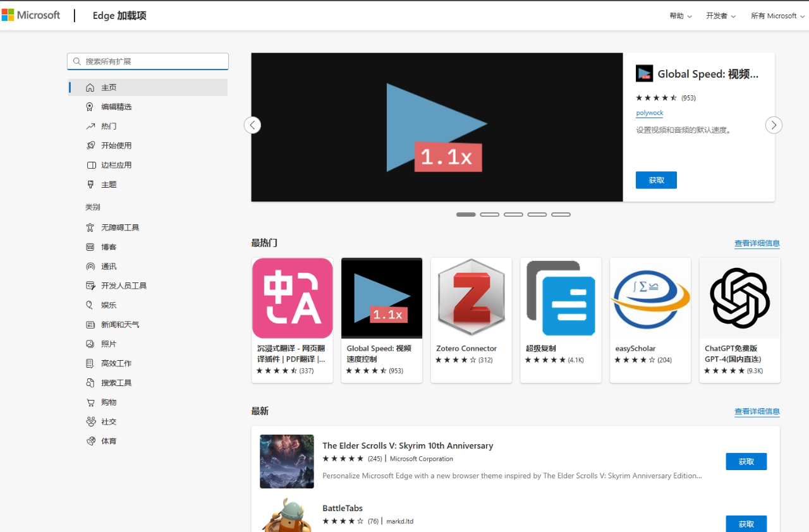
Task: Open the 沉浸式翻译 extension icon
Action: pos(293,298)
